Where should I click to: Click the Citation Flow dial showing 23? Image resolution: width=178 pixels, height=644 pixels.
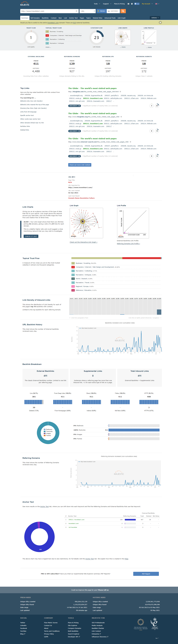click(x=96, y=38)
